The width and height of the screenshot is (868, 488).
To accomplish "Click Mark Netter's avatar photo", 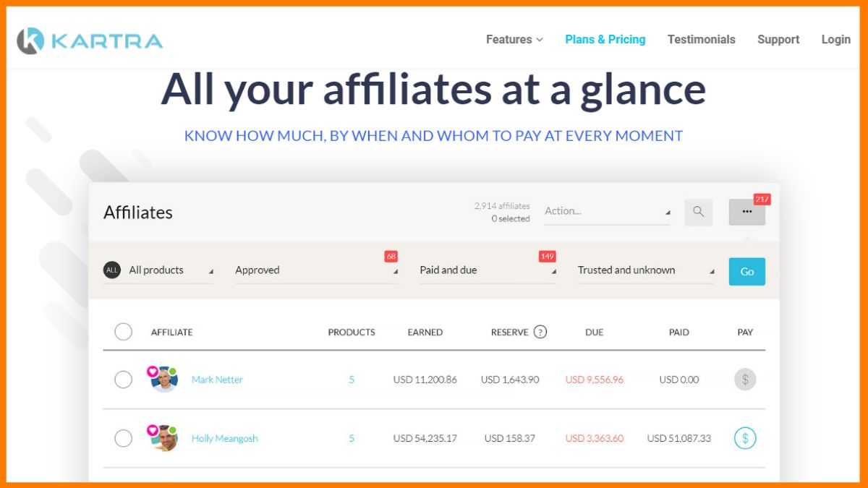I will [164, 380].
